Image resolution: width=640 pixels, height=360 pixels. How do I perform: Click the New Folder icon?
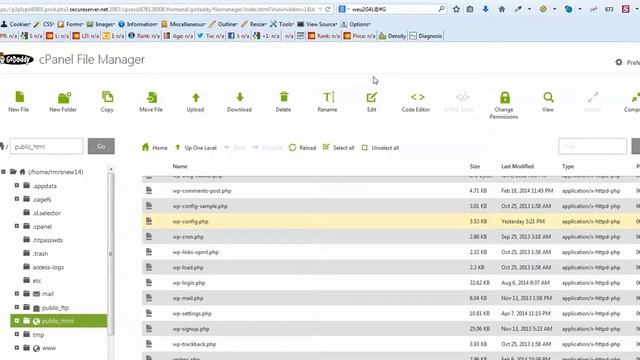point(64,98)
